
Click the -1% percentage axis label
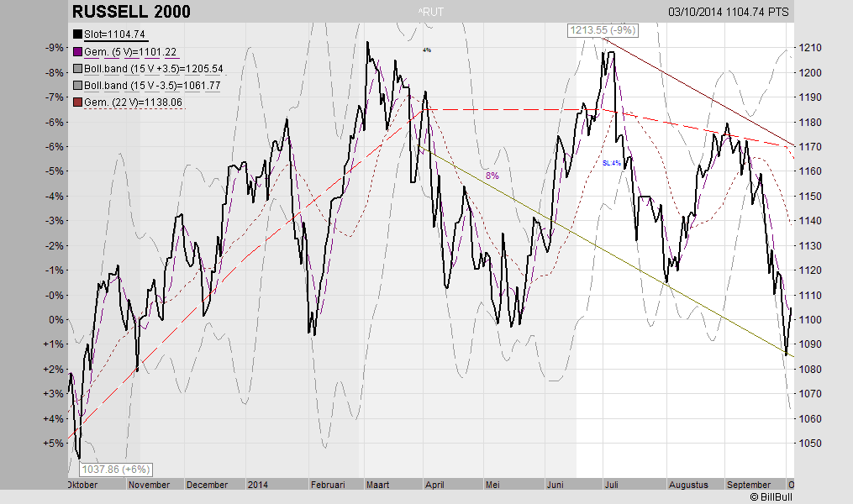tap(54, 270)
